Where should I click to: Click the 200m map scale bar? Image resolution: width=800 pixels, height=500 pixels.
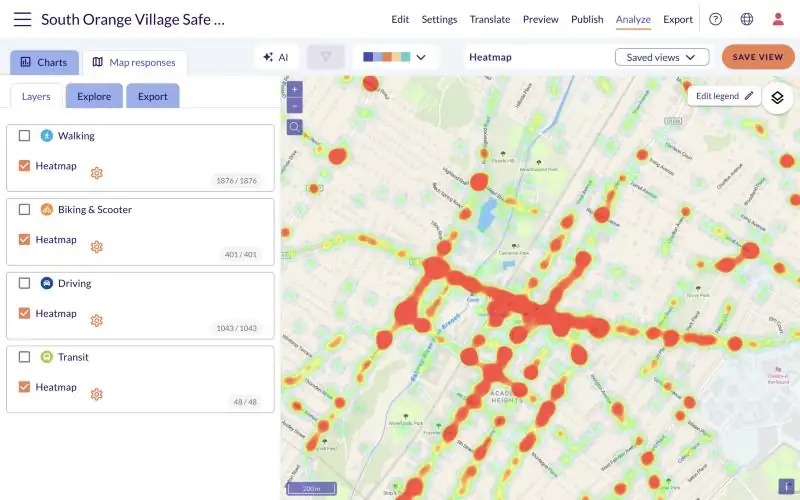pos(311,489)
